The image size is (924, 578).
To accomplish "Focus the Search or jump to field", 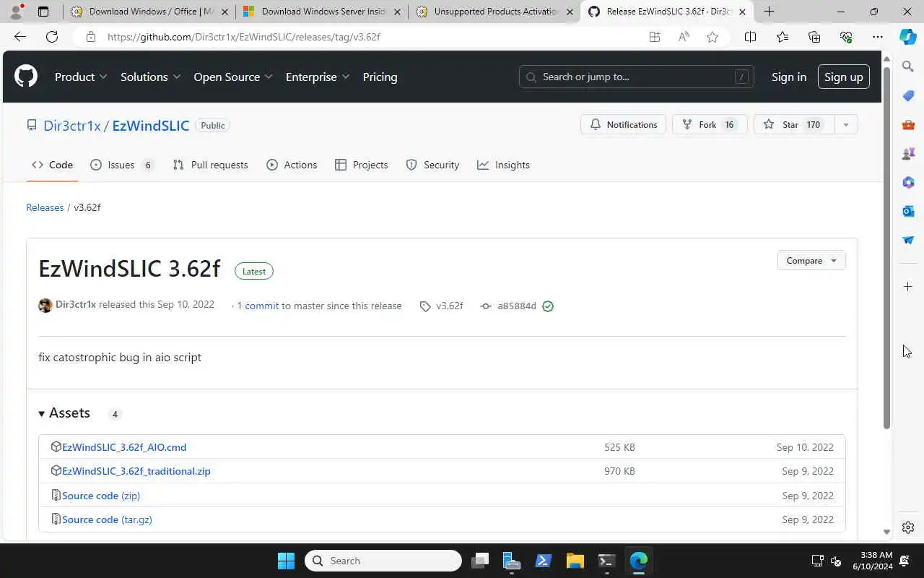I will [637, 77].
